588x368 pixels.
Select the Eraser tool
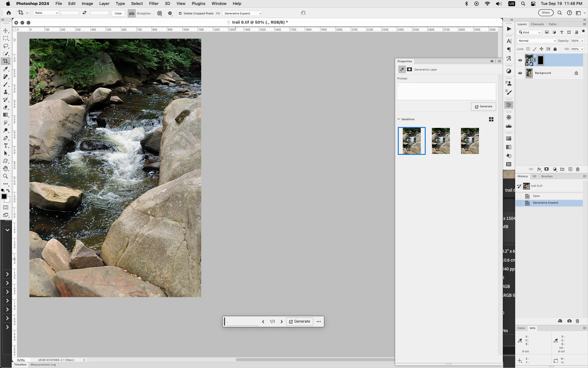(x=6, y=107)
